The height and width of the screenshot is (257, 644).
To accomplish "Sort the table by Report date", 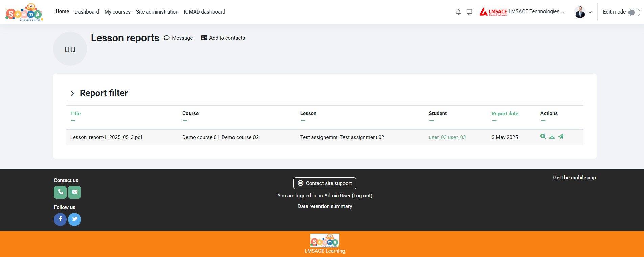I will (x=505, y=114).
